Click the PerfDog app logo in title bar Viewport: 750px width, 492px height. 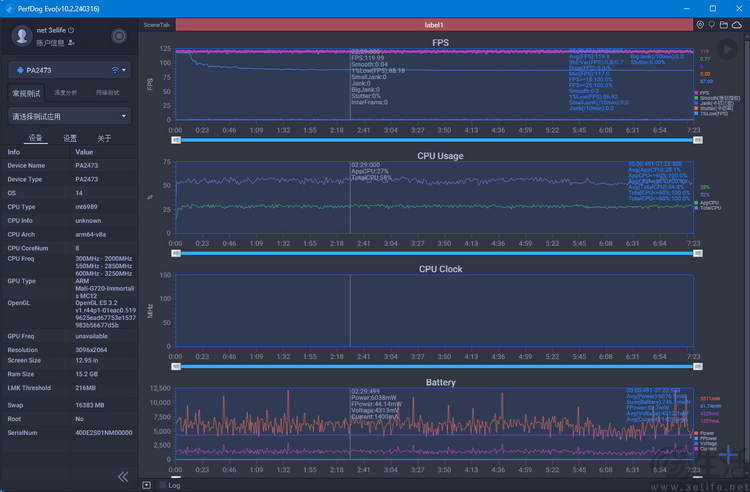point(10,9)
